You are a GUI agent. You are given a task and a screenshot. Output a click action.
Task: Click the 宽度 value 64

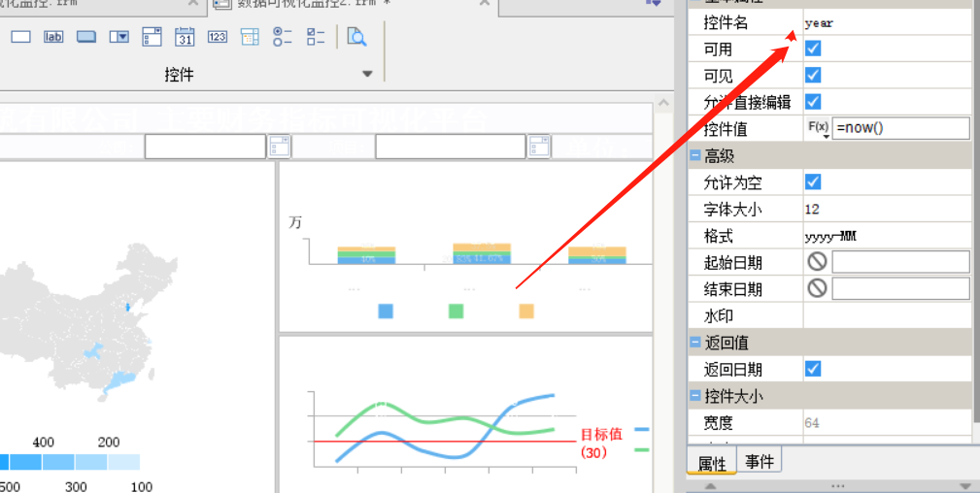click(812, 423)
